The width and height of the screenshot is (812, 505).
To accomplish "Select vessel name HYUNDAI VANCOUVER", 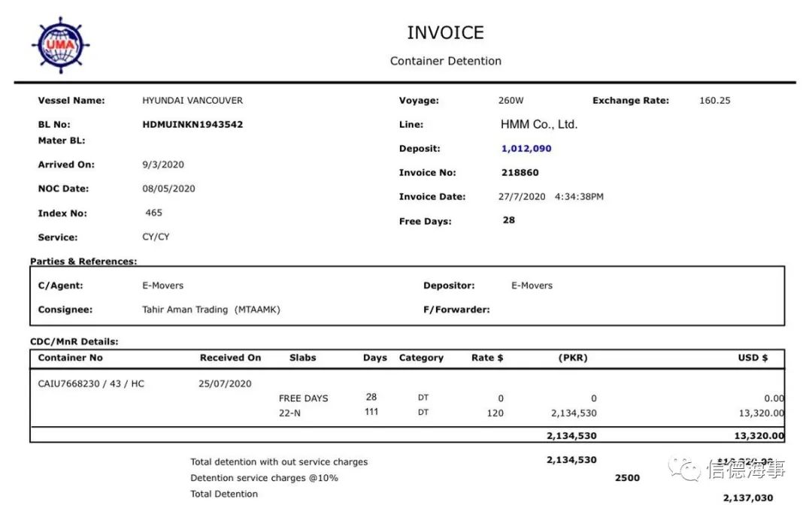I will coord(192,101).
